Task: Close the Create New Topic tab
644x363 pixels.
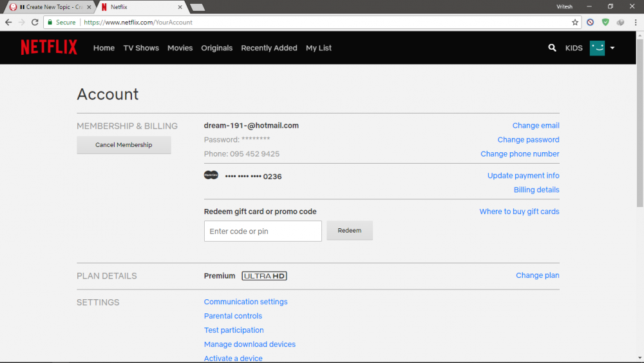Action: coord(89,7)
